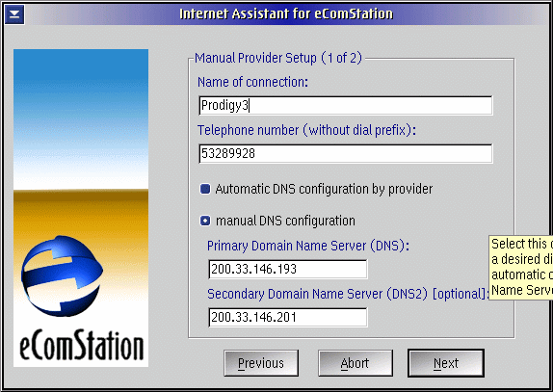The width and height of the screenshot is (553, 392).
Task: Click the eComStation logo image
Action: pos(81,208)
